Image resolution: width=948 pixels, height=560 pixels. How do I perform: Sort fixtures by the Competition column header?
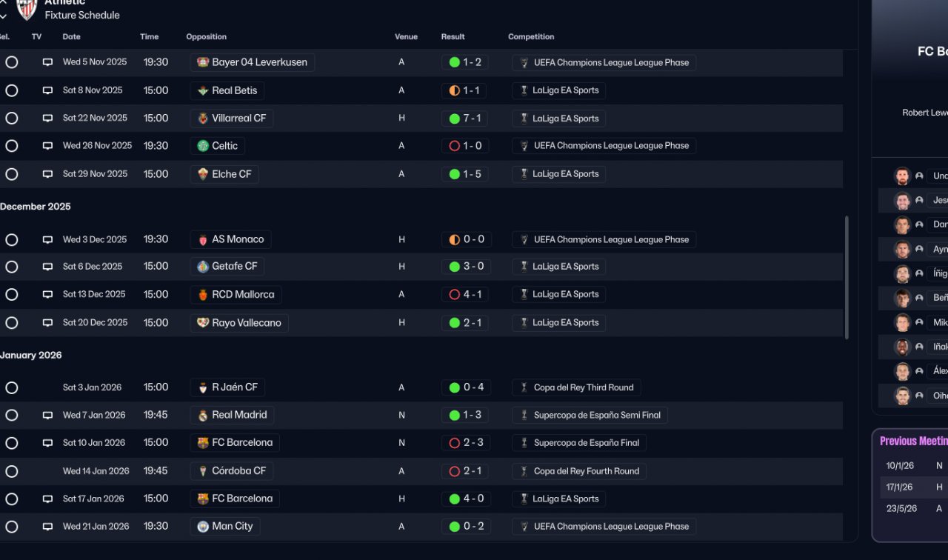pyautogui.click(x=531, y=37)
